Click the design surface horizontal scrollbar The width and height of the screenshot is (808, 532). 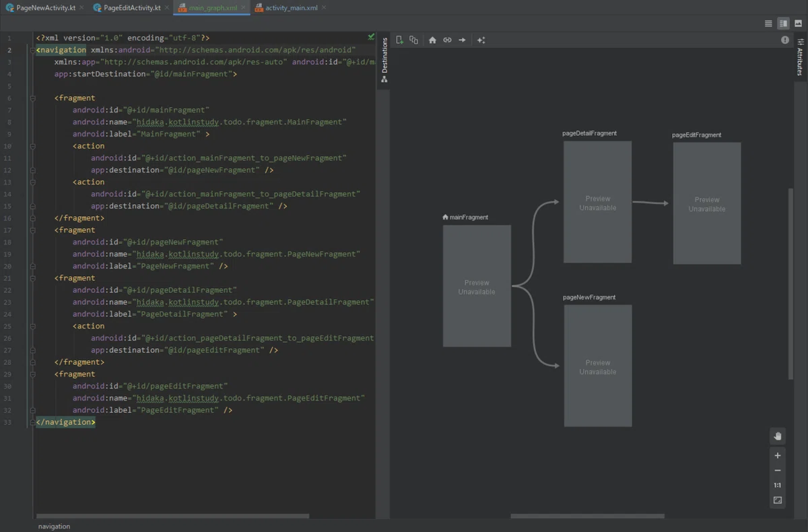coord(588,517)
